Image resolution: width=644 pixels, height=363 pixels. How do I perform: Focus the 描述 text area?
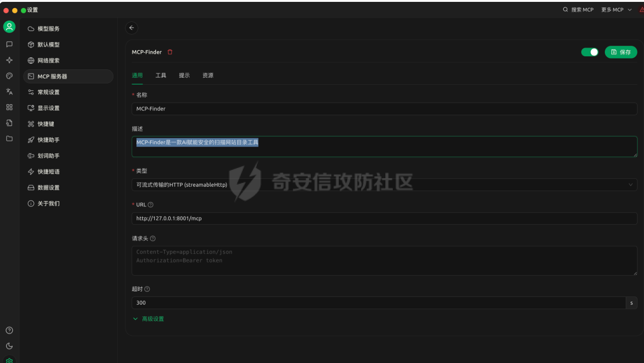click(x=384, y=147)
